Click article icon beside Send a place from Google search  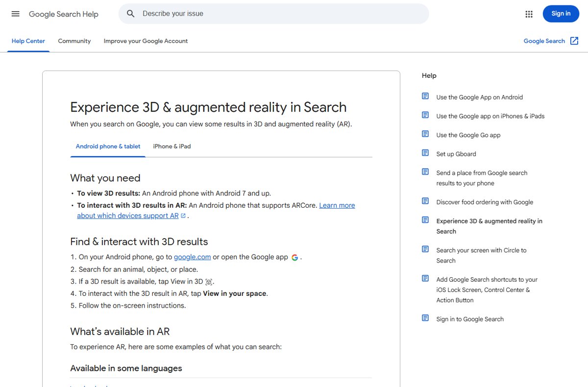[x=425, y=171]
